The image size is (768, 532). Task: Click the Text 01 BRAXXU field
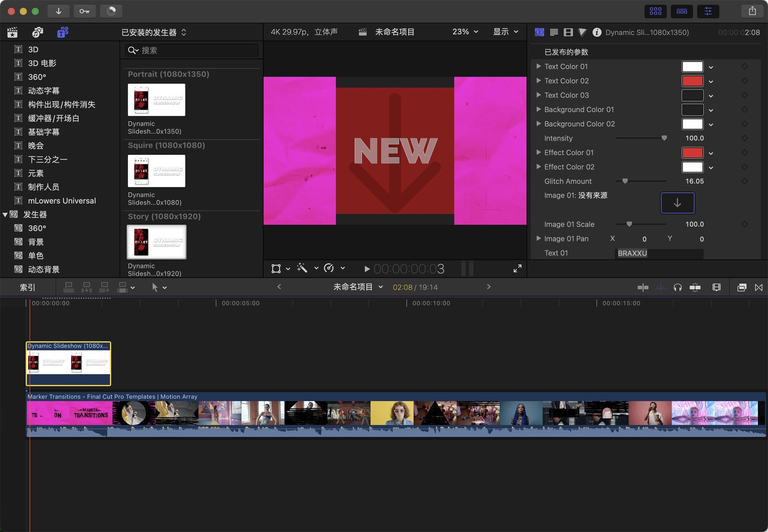coord(659,253)
